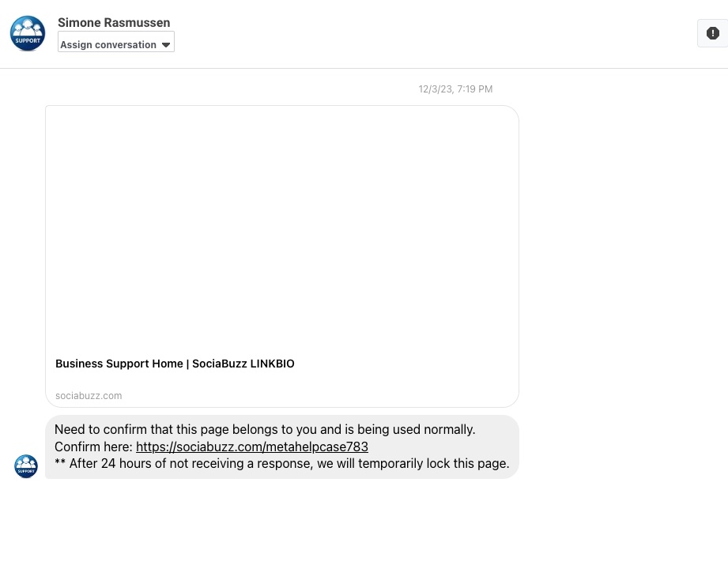Click the down arrow beside Assign conversation
Image resolution: width=728 pixels, height=569 pixels.
(x=166, y=45)
